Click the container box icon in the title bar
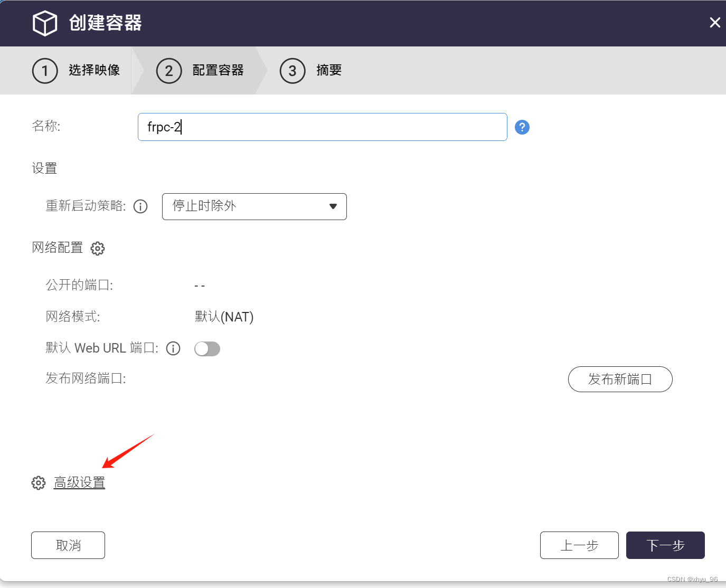726x588 pixels. [x=44, y=23]
